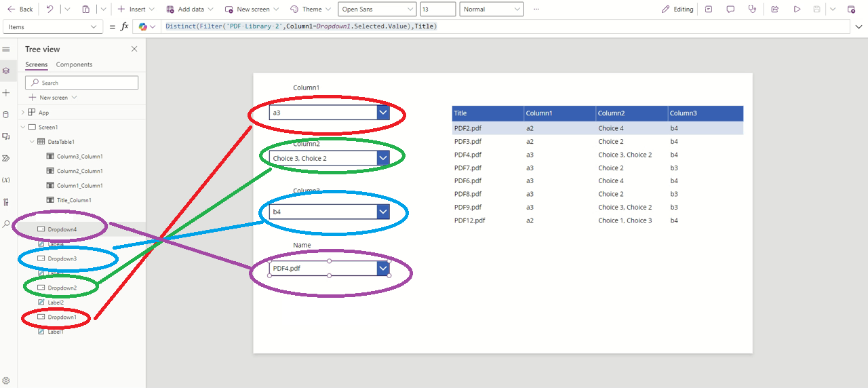Switch to the Components tab
The image size is (868, 388).
pos(74,64)
